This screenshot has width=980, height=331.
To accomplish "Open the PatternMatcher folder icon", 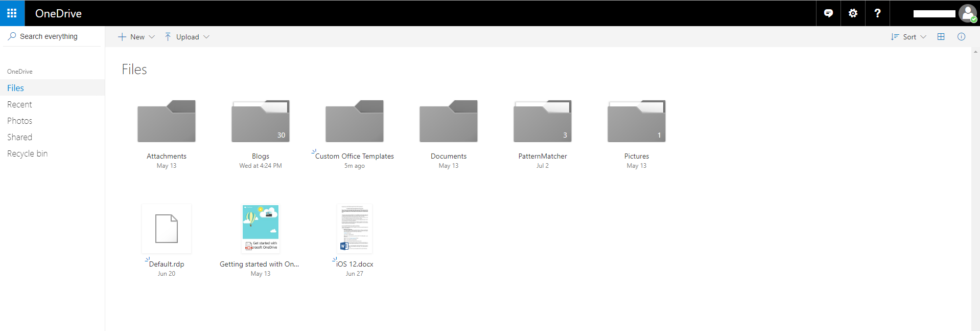I will click(543, 121).
